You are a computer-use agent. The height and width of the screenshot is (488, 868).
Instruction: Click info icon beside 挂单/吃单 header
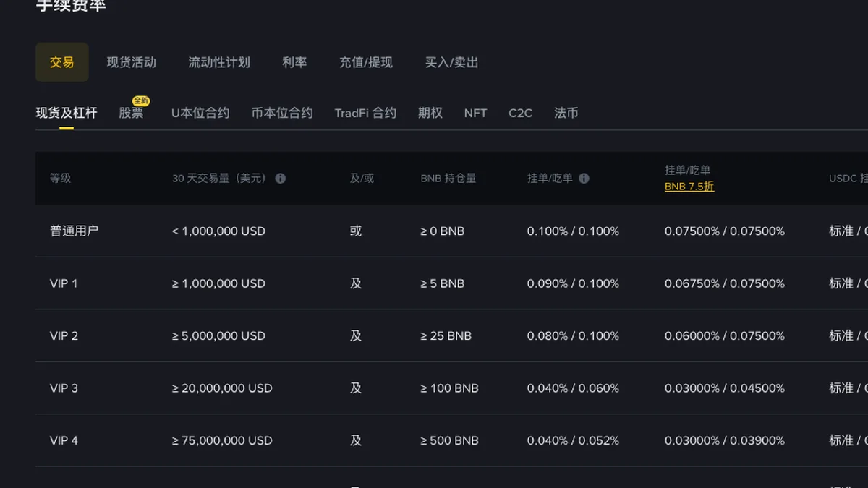point(584,178)
